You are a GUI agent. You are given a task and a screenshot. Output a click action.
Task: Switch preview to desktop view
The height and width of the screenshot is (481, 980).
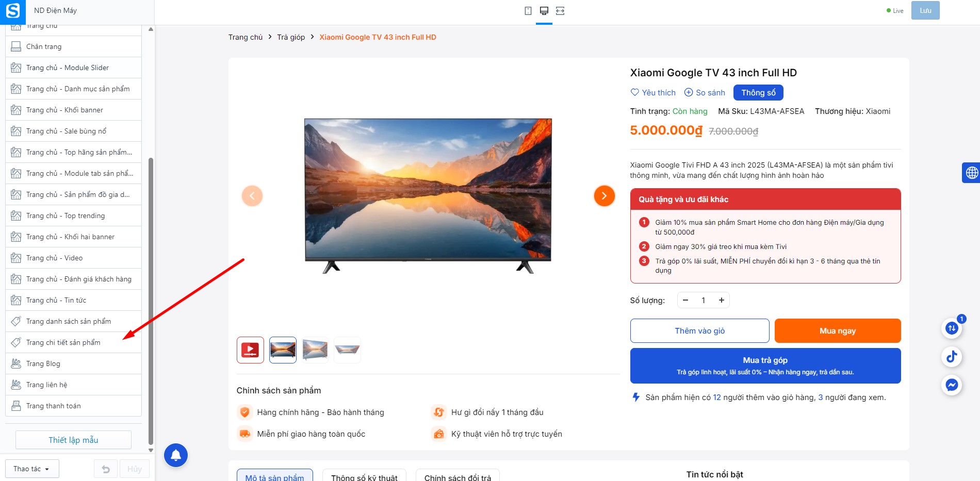click(544, 11)
